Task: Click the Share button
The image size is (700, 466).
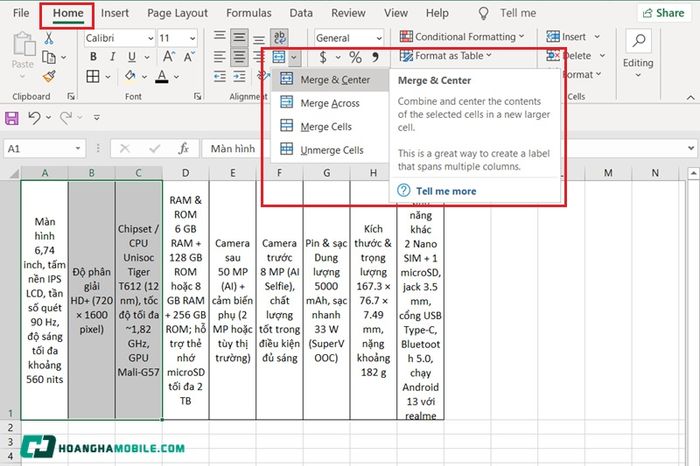Action: click(663, 13)
